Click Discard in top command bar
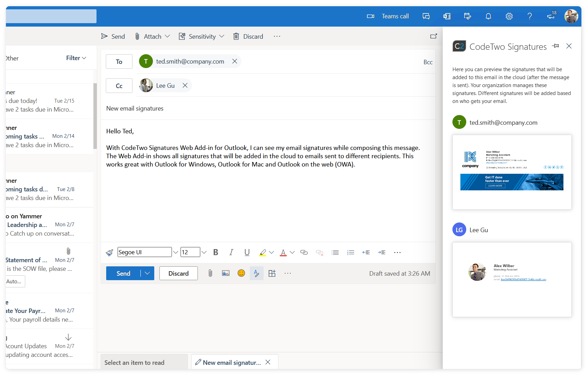588x380 pixels. coord(248,36)
